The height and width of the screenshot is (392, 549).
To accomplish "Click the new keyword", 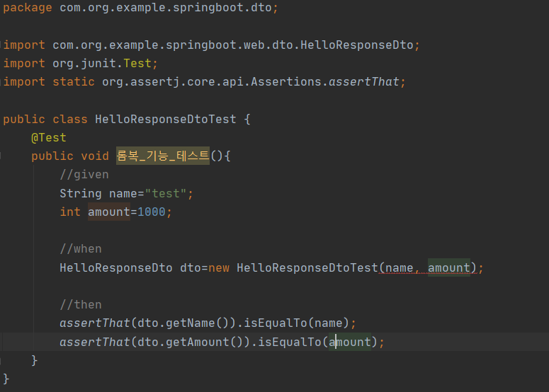I will coord(219,268).
